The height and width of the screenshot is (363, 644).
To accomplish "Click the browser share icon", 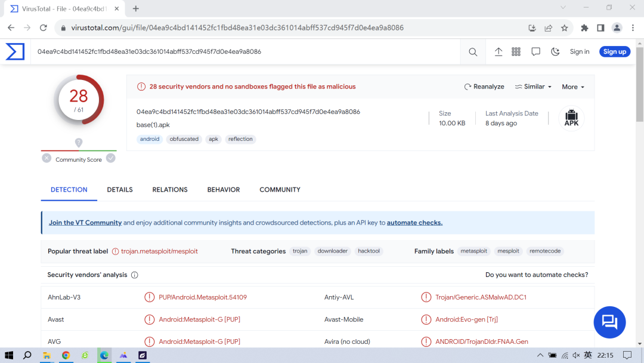I will [549, 28].
